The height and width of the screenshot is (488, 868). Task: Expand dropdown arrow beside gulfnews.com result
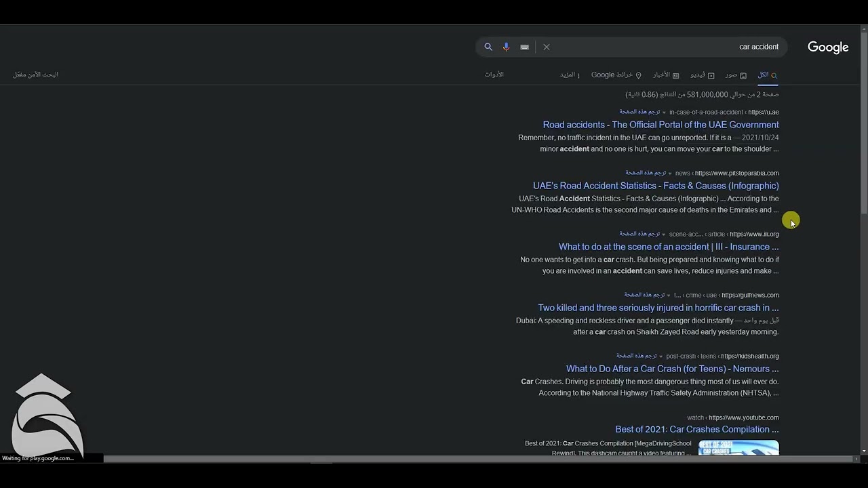[669, 296]
